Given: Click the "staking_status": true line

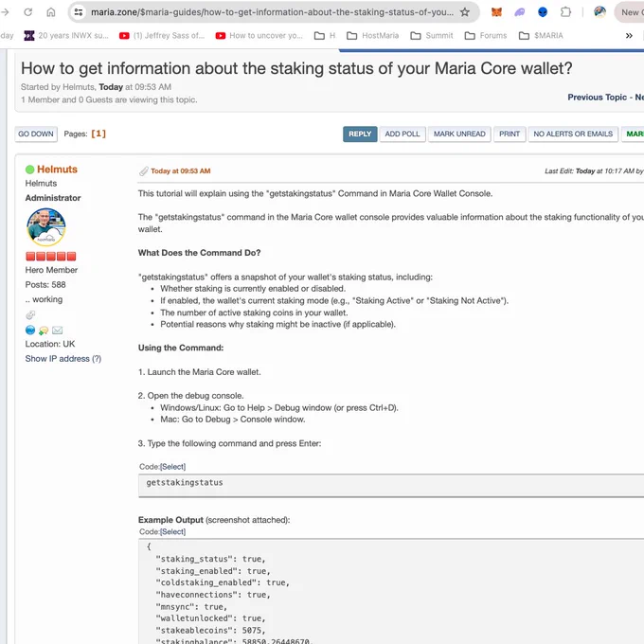Looking at the screenshot, I should (210, 559).
